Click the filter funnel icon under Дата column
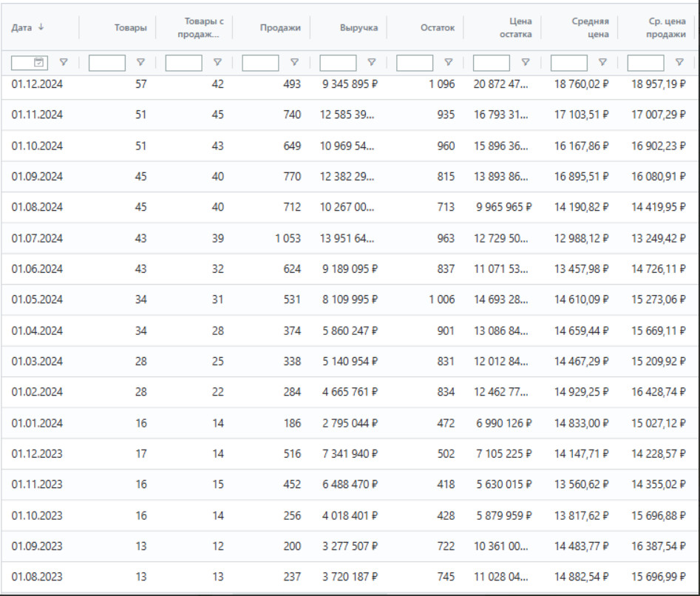700x596 pixels. tap(64, 63)
